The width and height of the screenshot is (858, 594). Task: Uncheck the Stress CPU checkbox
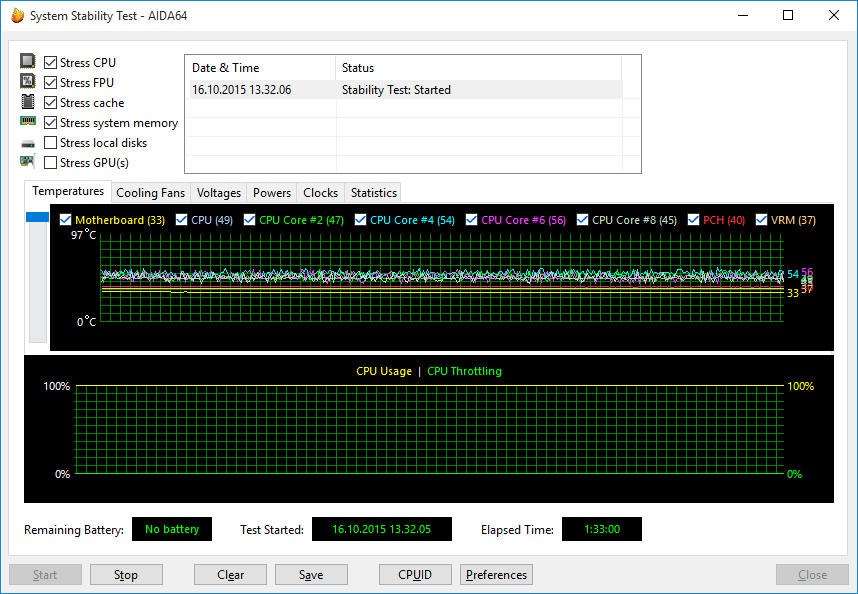coord(50,62)
